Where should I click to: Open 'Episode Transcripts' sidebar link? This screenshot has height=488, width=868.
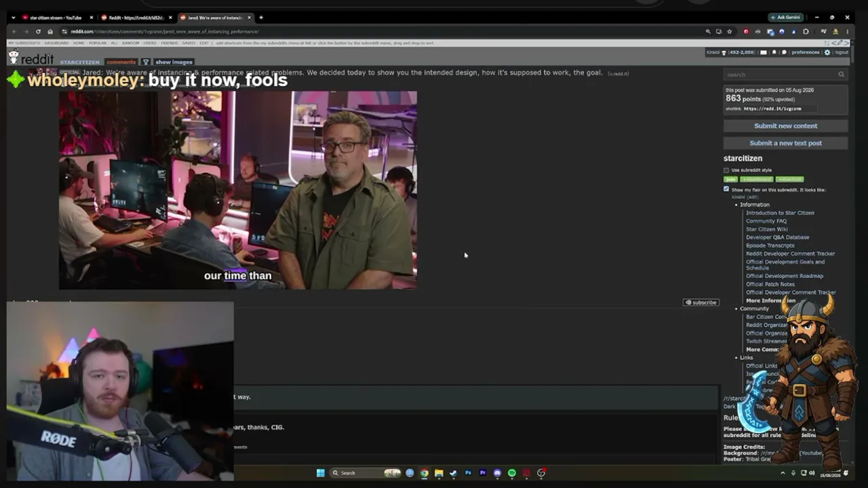point(770,245)
